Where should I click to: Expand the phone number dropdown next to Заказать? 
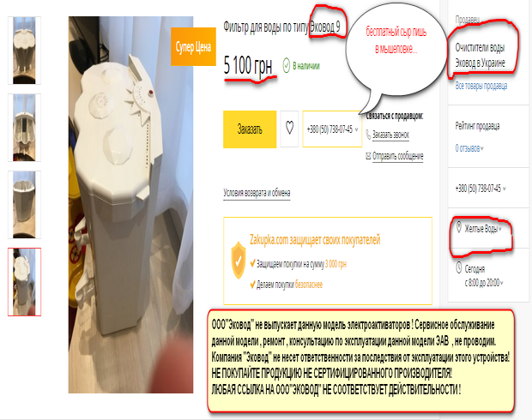[x=357, y=129]
